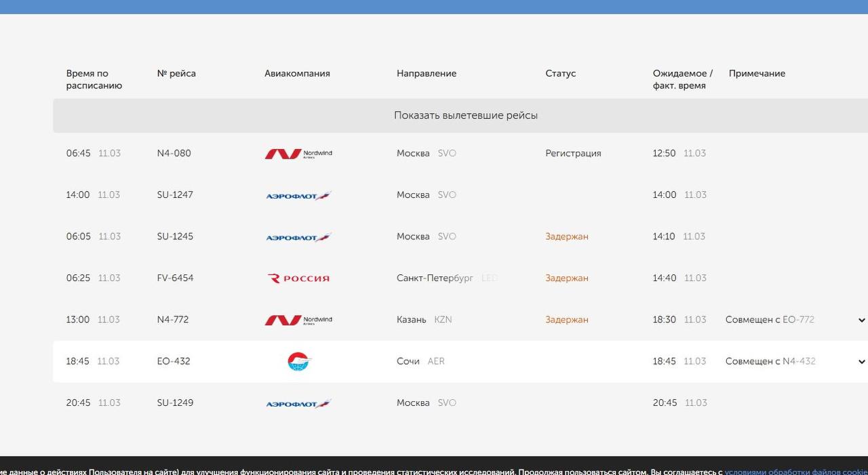Click column header 'Статус'

(x=560, y=73)
